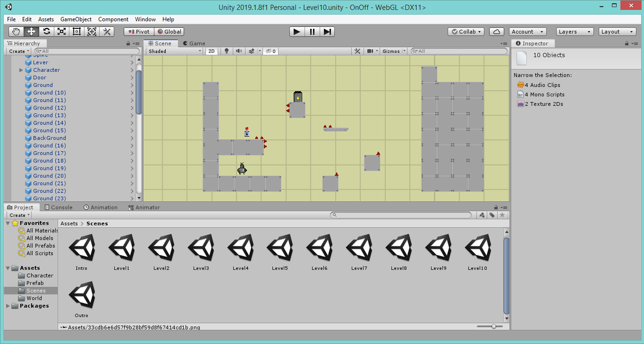Select the Rotate tool

click(x=46, y=32)
